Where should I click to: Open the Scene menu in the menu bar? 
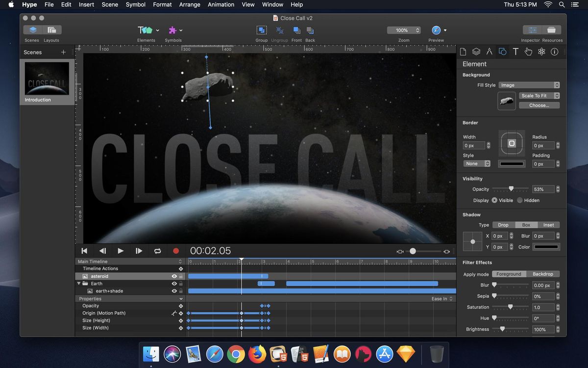pyautogui.click(x=110, y=4)
